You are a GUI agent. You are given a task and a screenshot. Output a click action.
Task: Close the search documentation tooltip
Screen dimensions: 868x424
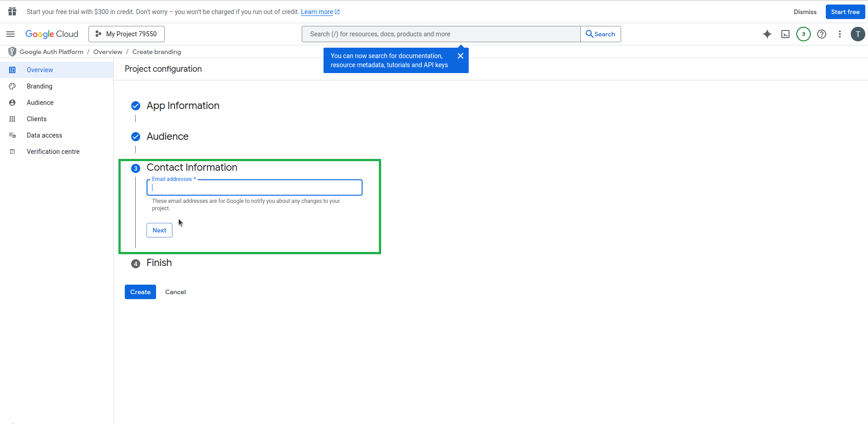[x=460, y=56]
